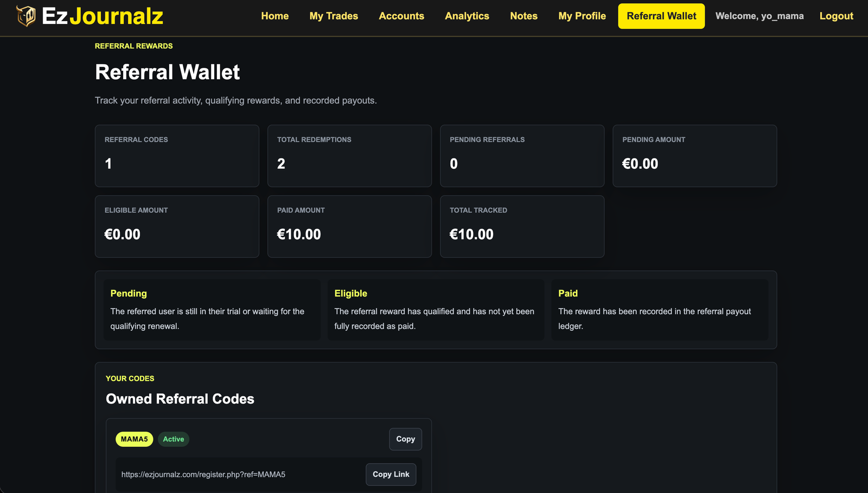Open the Analytics page

467,16
